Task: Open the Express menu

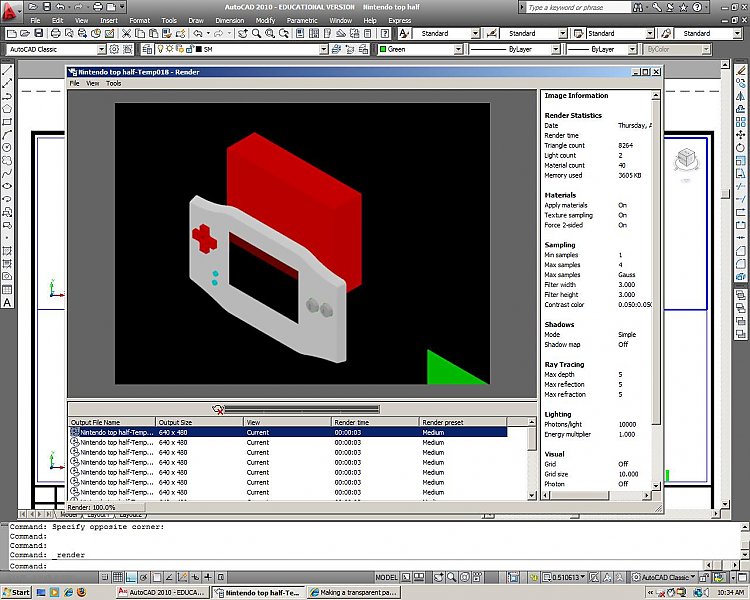Action: (399, 21)
